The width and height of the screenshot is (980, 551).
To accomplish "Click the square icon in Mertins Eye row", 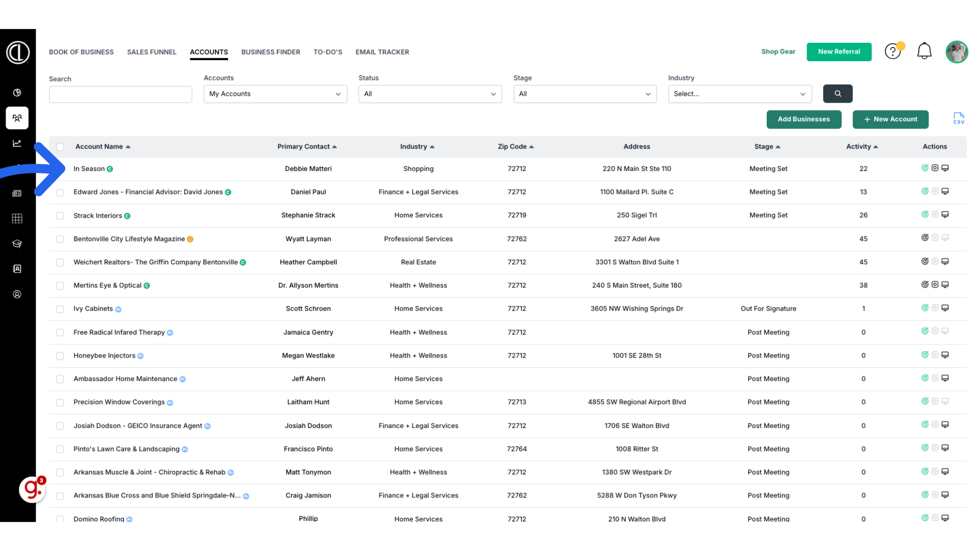I will 935,285.
